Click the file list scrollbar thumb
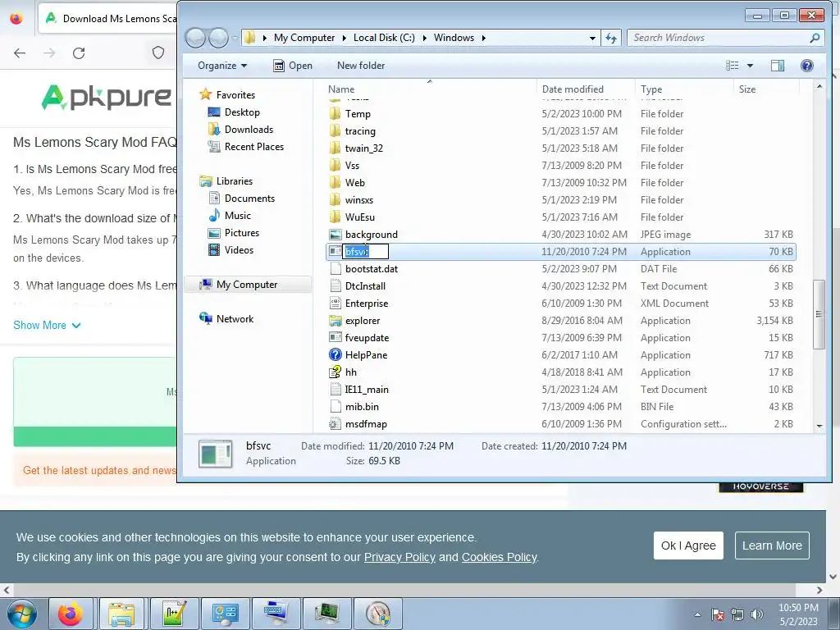This screenshot has width=840, height=630. (819, 314)
